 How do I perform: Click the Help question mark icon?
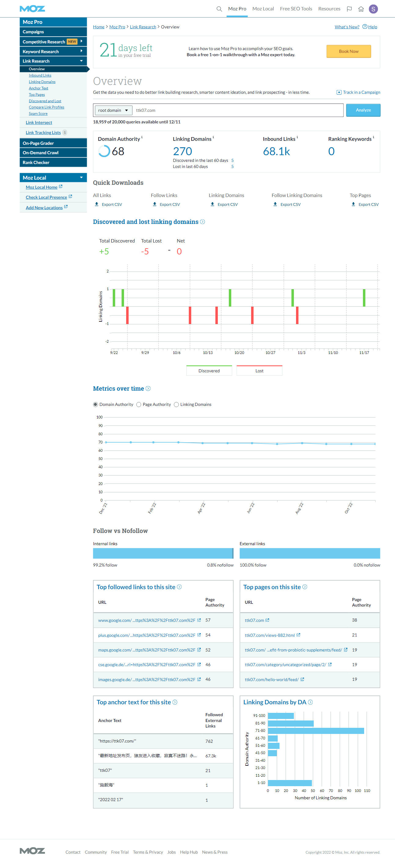pos(365,27)
